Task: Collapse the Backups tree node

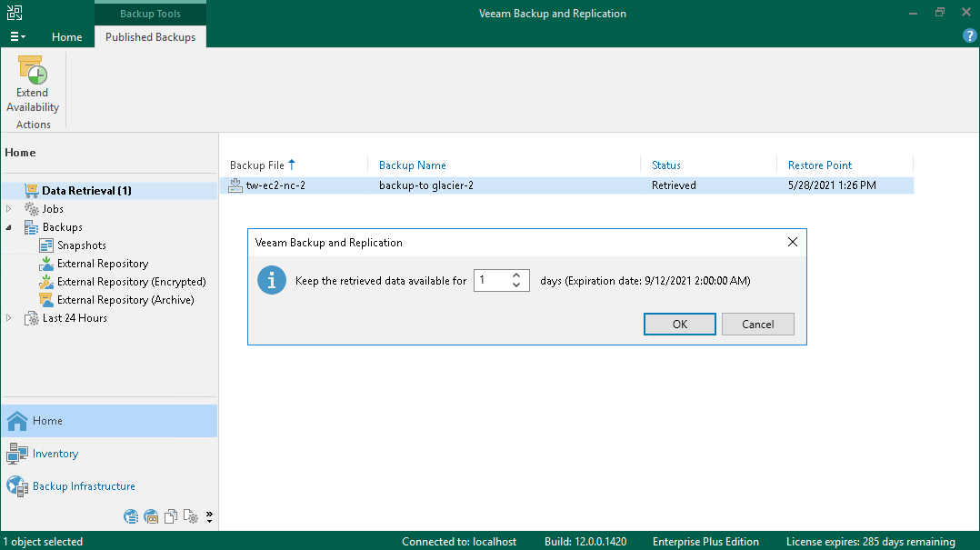Action: pos(9,227)
